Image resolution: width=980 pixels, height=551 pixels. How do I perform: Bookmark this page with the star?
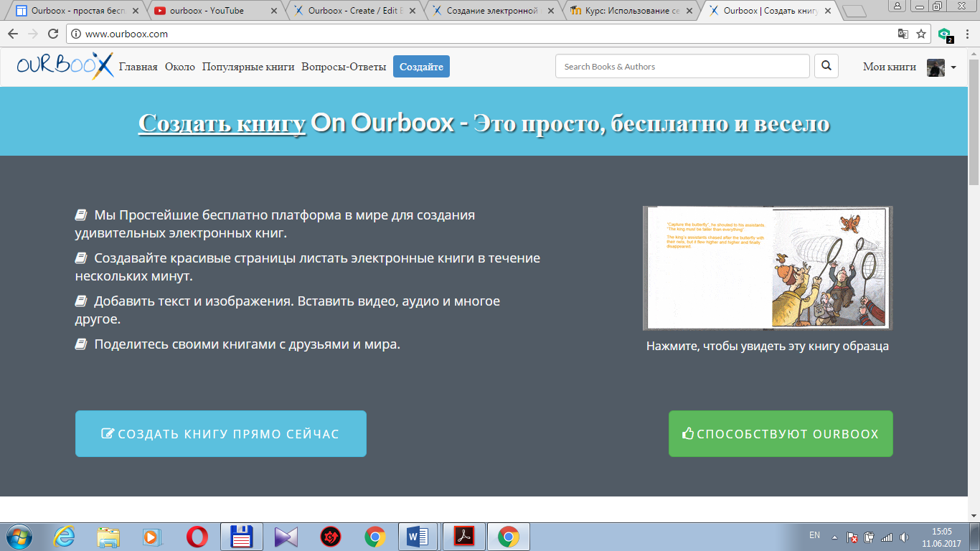pos(921,34)
